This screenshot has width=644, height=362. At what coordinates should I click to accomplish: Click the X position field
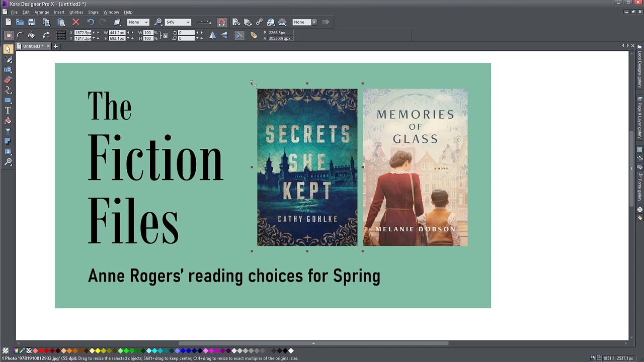pos(83,33)
